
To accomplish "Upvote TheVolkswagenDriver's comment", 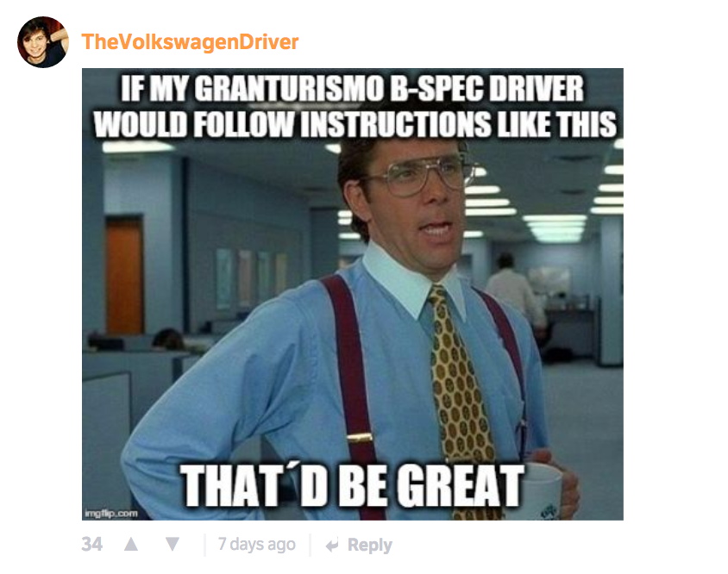I will pos(131,544).
